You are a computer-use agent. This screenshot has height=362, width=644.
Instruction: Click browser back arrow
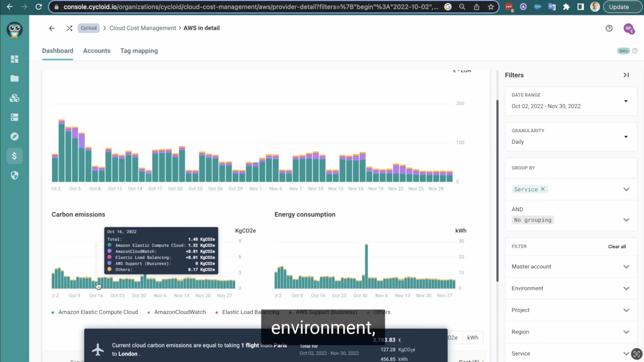pyautogui.click(x=10, y=7)
